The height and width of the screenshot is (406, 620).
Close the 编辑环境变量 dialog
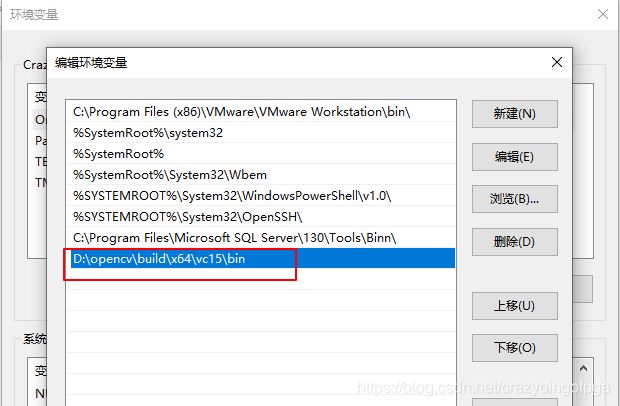pyautogui.click(x=557, y=62)
